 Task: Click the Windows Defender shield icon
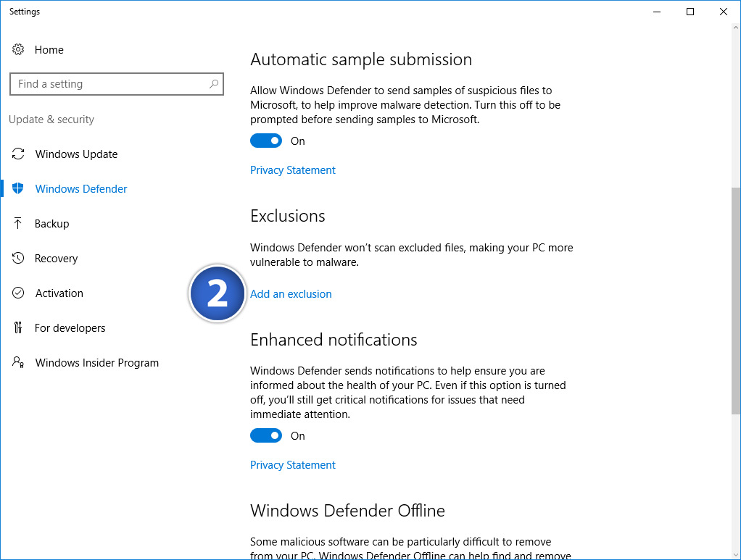tap(18, 188)
